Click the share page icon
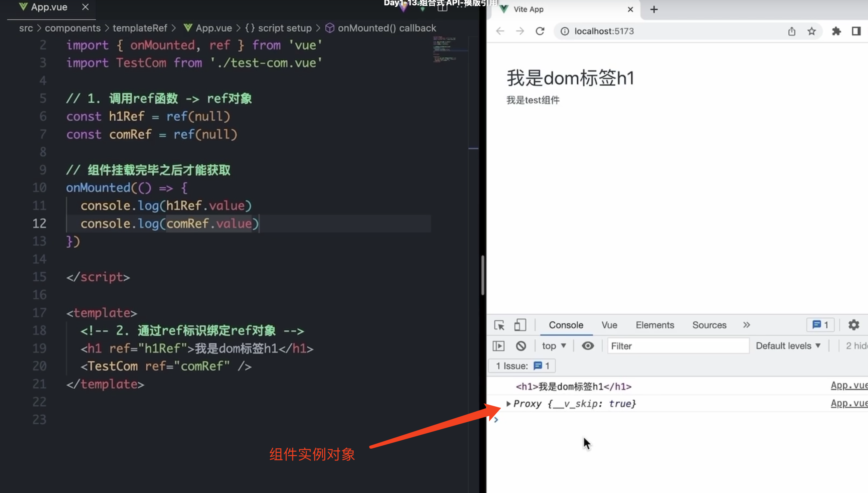 pyautogui.click(x=791, y=31)
